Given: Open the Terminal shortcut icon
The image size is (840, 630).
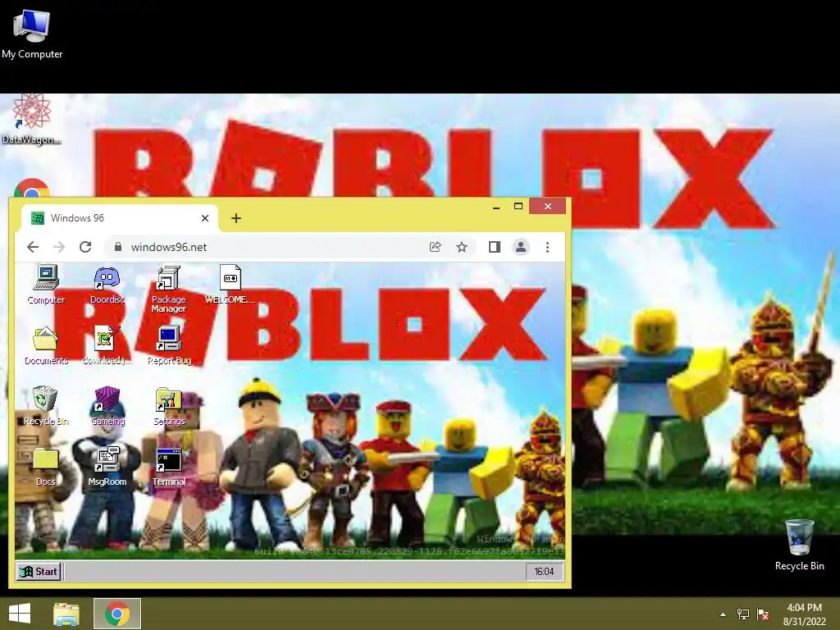Looking at the screenshot, I should (169, 467).
